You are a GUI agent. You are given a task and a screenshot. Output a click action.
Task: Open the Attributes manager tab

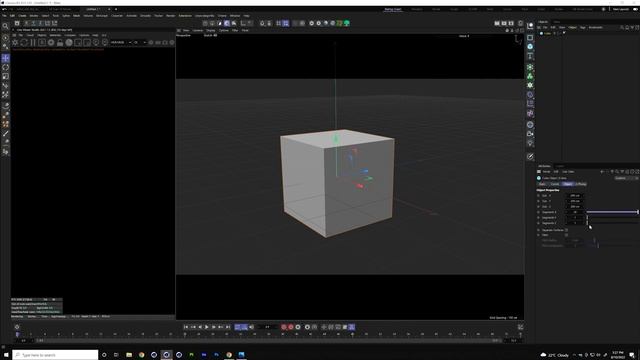(544, 166)
